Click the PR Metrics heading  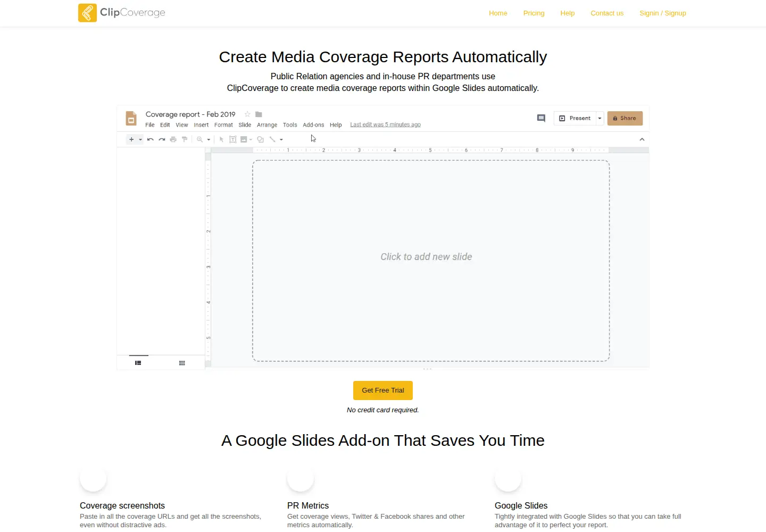[x=308, y=505]
